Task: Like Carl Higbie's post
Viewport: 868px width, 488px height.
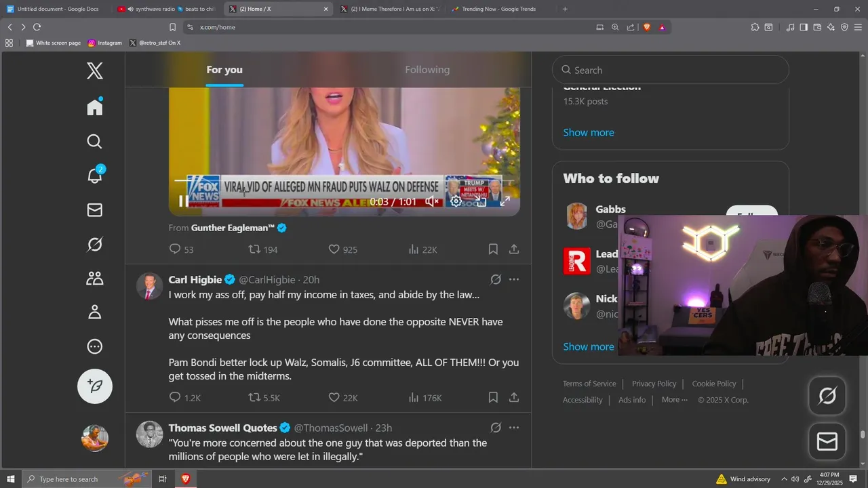Action: point(342,398)
